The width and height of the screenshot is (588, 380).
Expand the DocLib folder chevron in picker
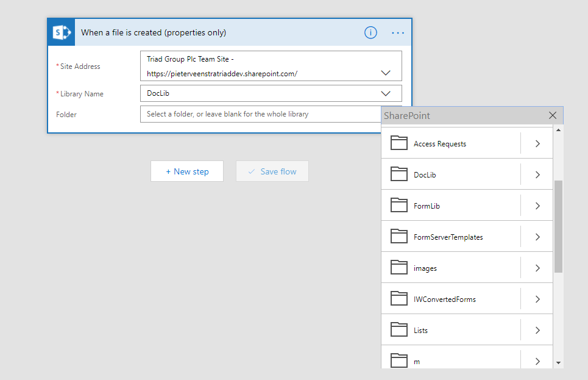(x=537, y=174)
